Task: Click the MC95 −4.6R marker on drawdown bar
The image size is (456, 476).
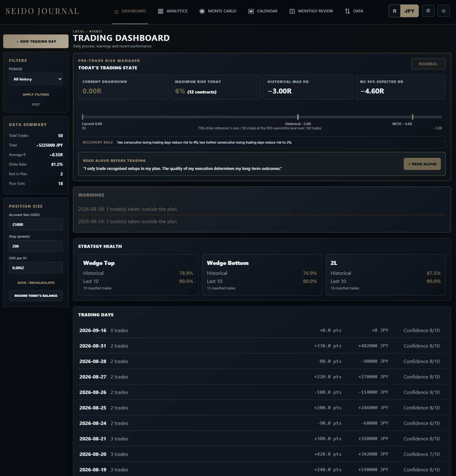Action: click(x=413, y=117)
